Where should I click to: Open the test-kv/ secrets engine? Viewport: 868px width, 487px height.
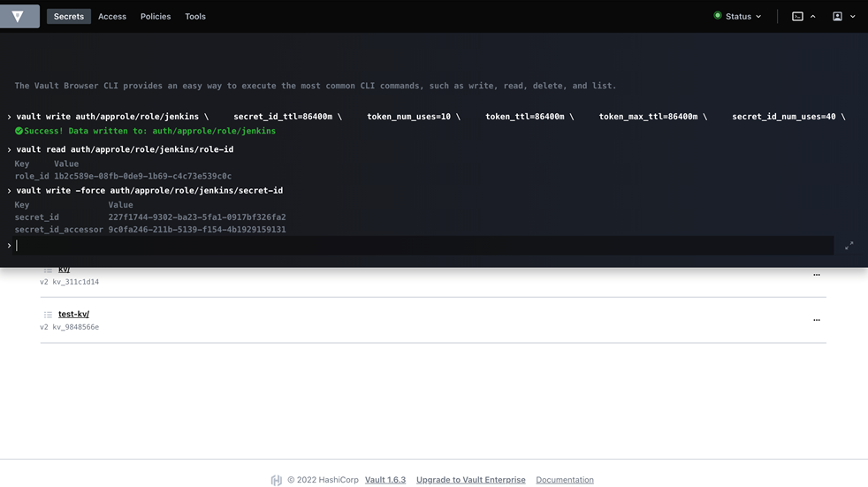tap(73, 314)
